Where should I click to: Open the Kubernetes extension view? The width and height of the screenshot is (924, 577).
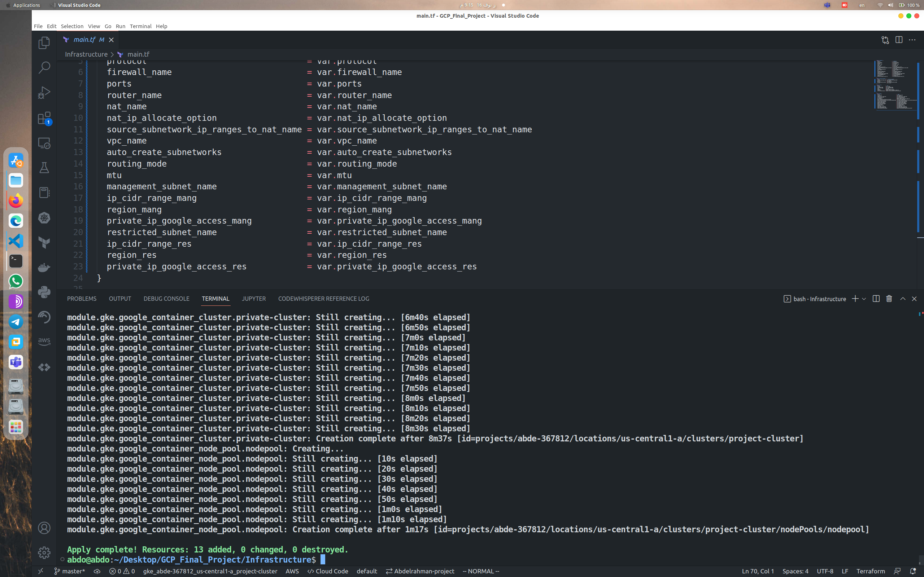pos(44,218)
